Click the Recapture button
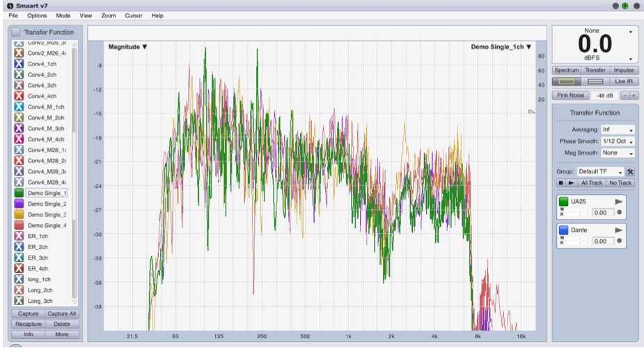 tap(28, 324)
